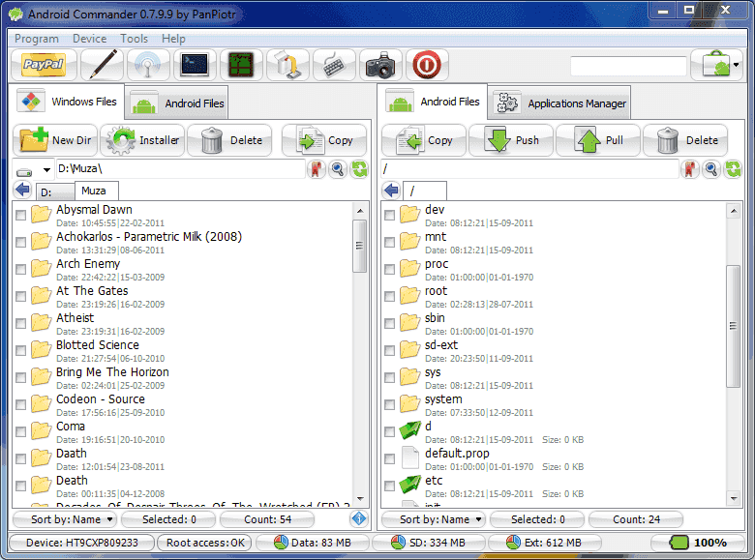Open the wireless antenna tool
The image size is (755, 560).
(x=148, y=65)
